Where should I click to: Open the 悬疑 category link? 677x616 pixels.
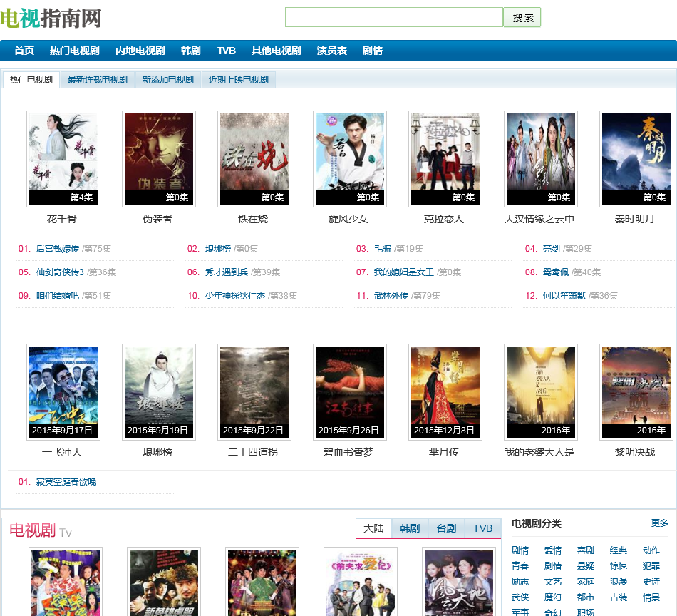tap(586, 566)
